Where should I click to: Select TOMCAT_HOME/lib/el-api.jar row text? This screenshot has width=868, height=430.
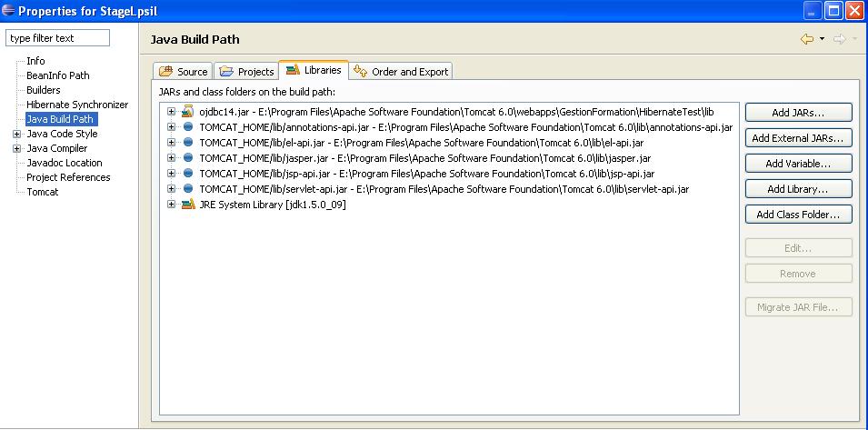421,142
